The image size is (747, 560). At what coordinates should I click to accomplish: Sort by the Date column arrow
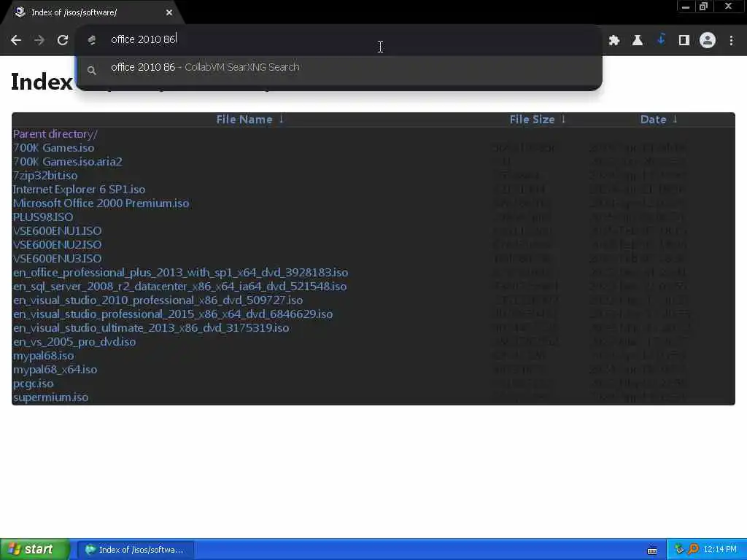(675, 119)
